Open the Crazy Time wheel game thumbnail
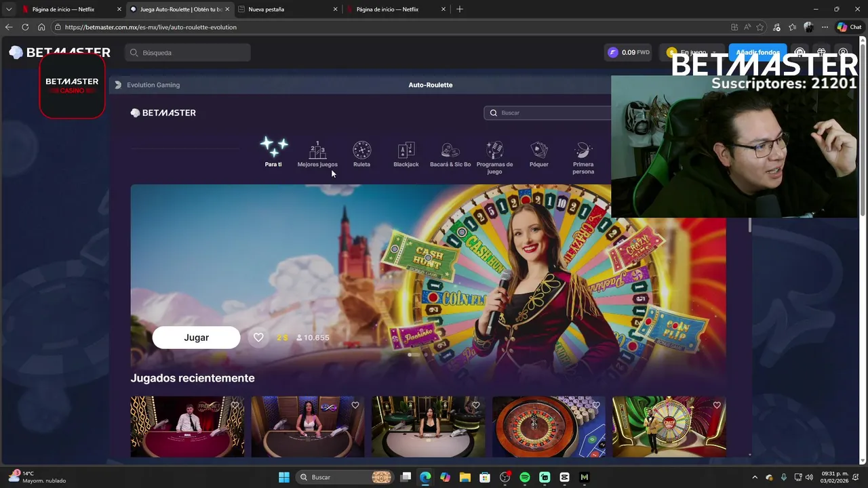The width and height of the screenshot is (868, 488). (x=669, y=427)
